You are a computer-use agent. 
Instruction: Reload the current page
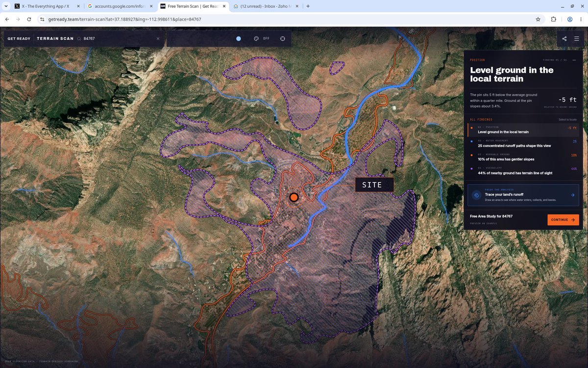coord(29,19)
